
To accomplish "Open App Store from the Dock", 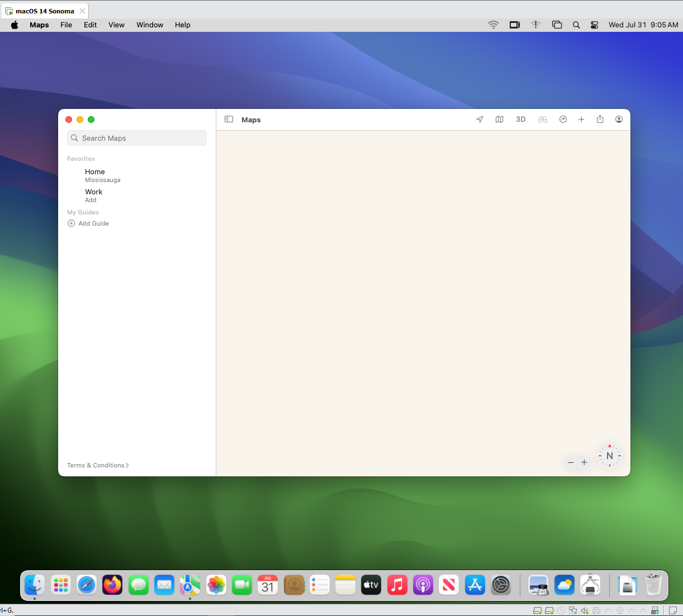I will pyautogui.click(x=475, y=585).
